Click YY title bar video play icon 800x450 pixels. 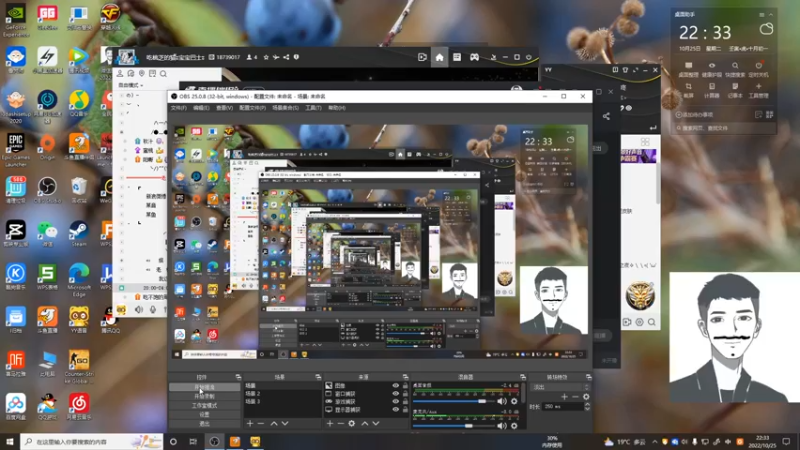pyautogui.click(x=422, y=57)
